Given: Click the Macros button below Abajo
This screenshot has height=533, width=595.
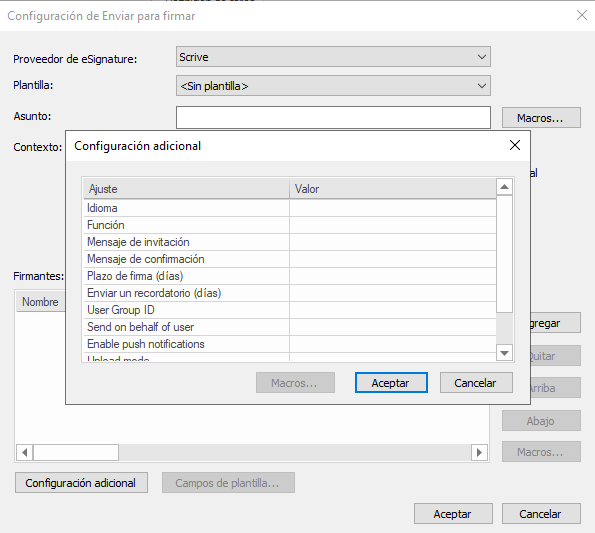Looking at the screenshot, I should (541, 452).
